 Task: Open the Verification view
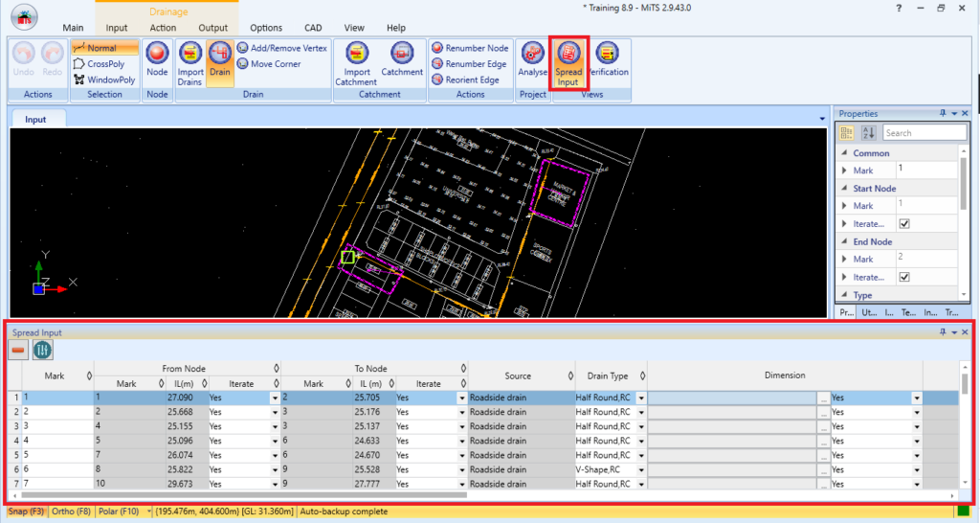[x=608, y=59]
